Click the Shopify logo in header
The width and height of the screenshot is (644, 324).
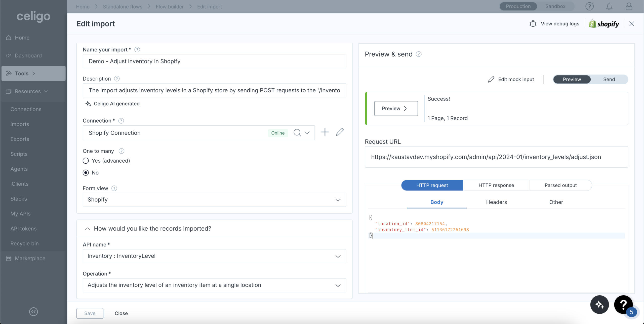[x=604, y=24]
